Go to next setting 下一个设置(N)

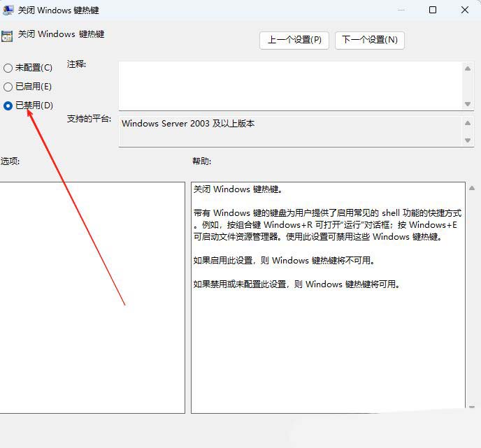(370, 40)
